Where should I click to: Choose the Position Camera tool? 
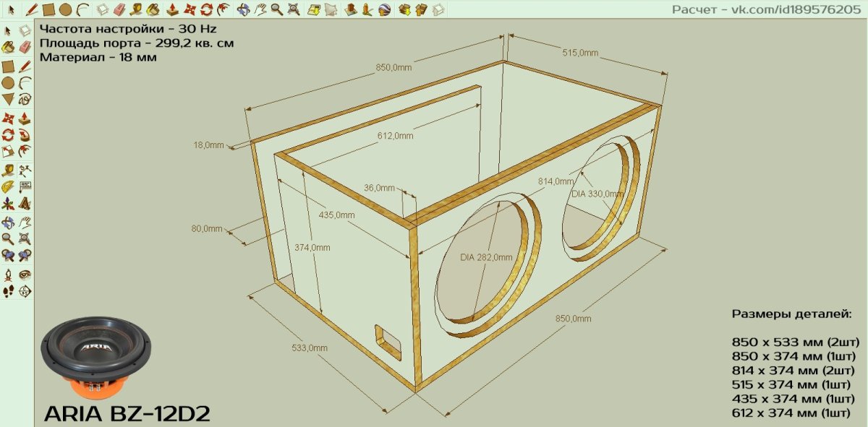pos(8,275)
